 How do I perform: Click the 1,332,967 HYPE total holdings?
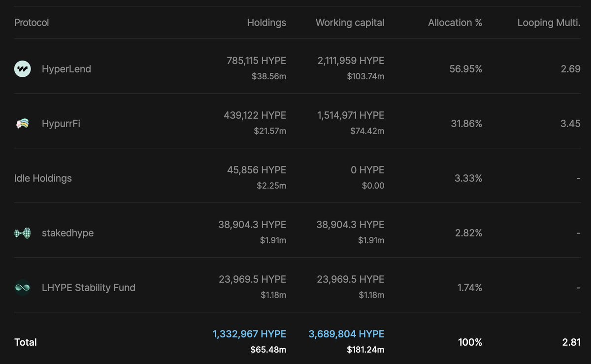coord(249,334)
